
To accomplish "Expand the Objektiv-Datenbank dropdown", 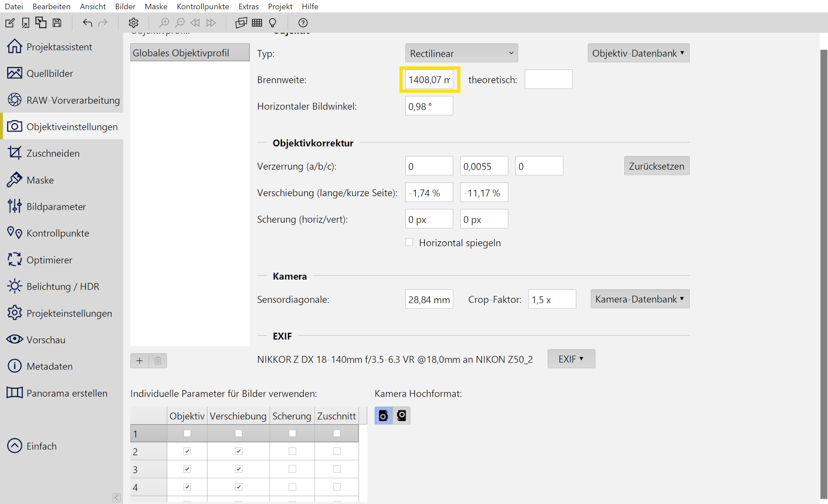I will (638, 53).
